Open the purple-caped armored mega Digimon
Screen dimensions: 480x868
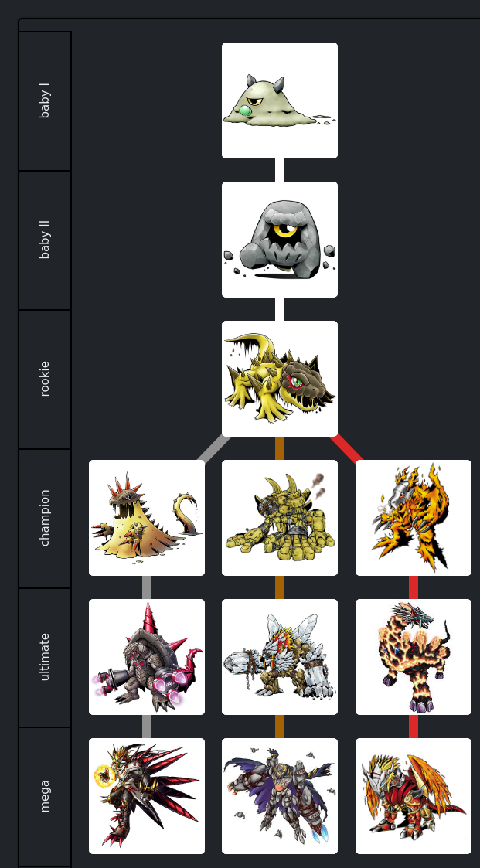[280, 796]
